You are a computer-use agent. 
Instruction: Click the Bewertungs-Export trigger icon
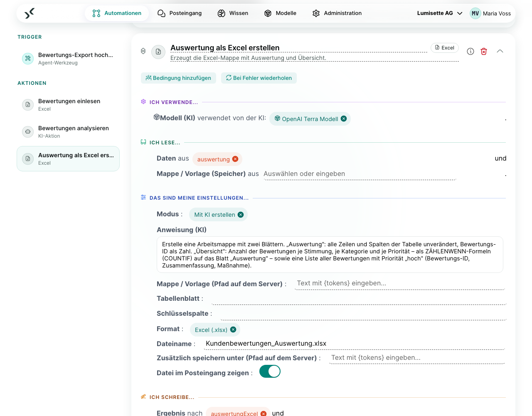pos(28,59)
